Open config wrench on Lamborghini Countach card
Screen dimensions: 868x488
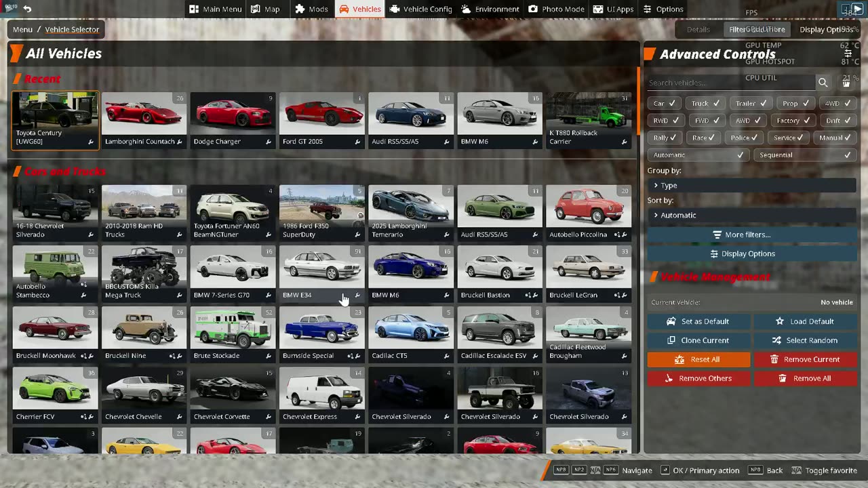tap(179, 142)
